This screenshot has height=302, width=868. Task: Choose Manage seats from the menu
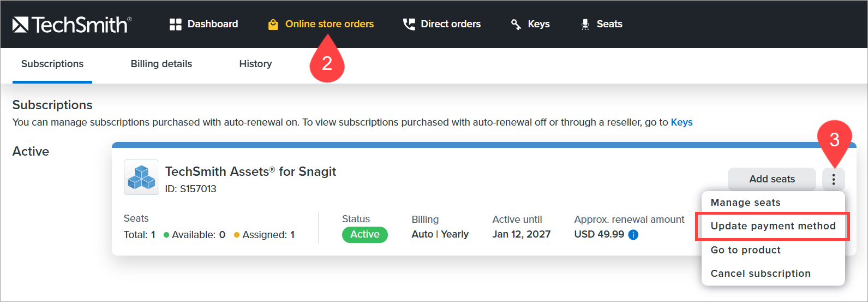745,203
